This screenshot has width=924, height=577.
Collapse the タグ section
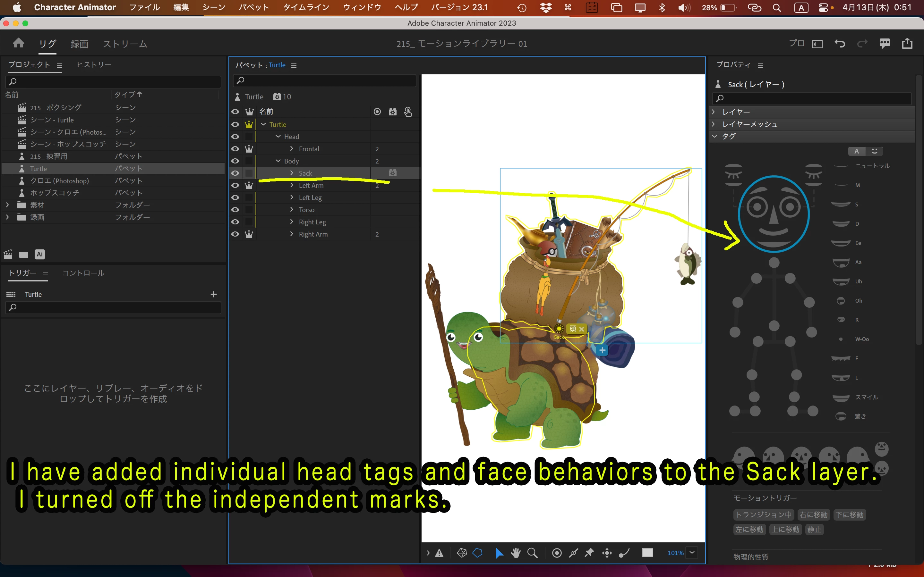click(714, 136)
